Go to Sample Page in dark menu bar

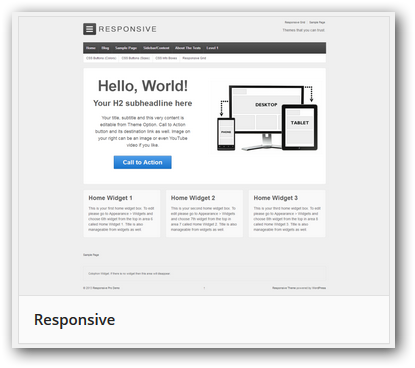point(126,48)
